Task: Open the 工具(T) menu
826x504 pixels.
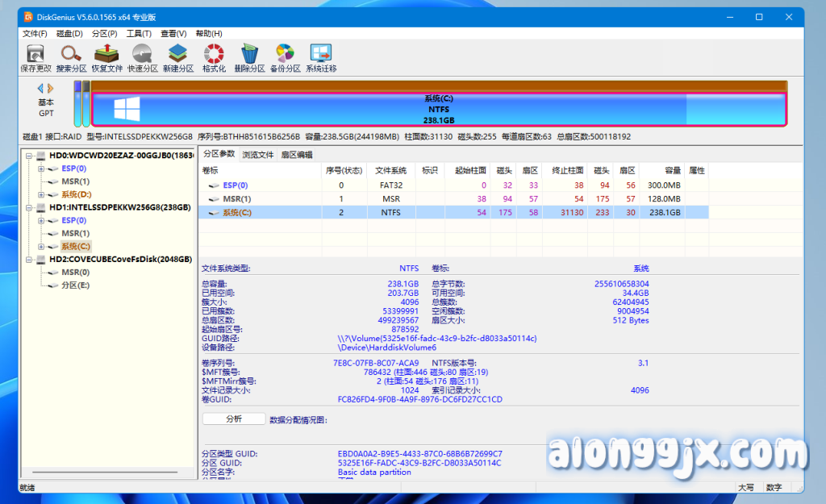Action: 139,34
